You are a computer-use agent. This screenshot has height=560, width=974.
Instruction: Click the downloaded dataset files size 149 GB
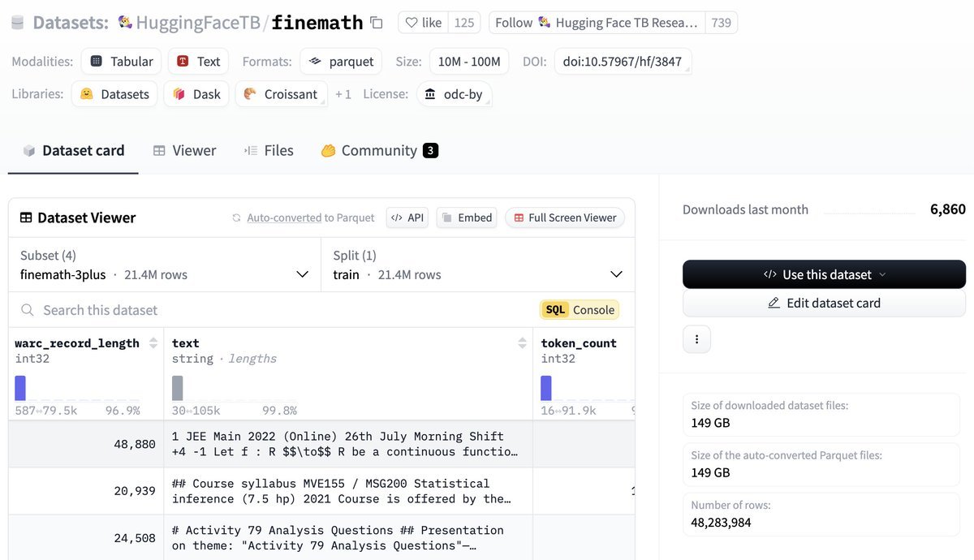[x=711, y=423]
